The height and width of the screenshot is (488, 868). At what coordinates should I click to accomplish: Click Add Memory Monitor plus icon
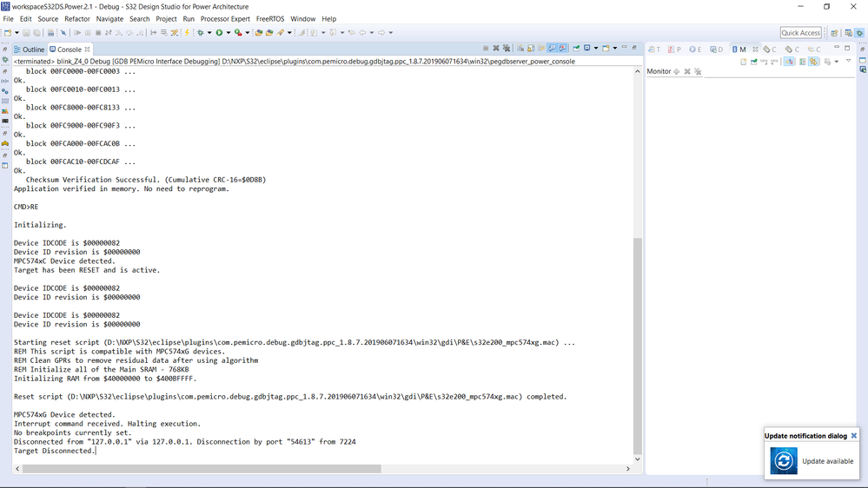coord(677,71)
